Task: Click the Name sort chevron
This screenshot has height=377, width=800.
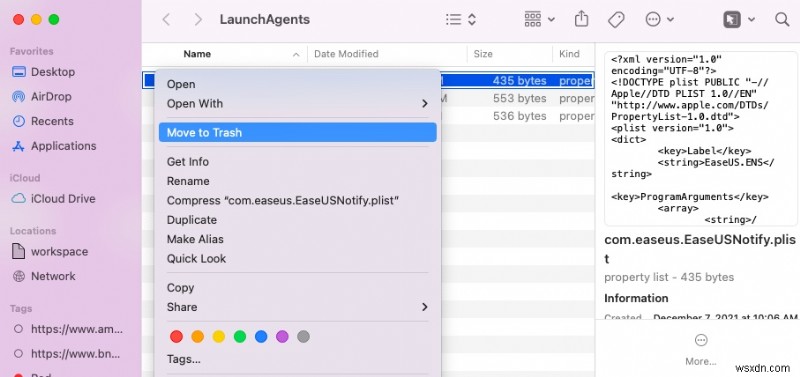Action: [x=296, y=55]
